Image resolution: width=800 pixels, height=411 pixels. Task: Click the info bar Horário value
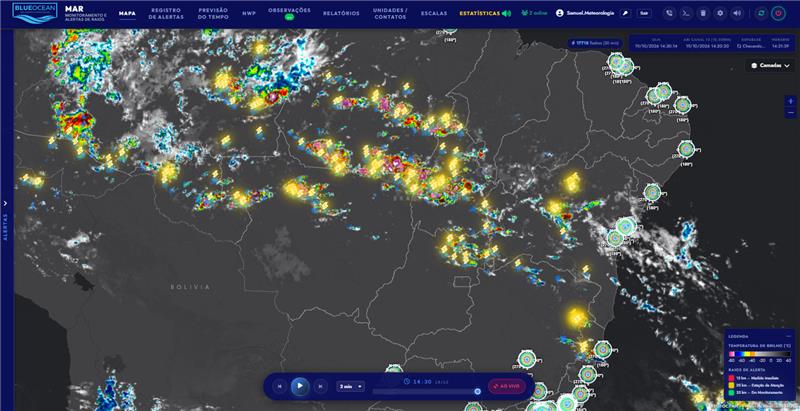point(781,46)
